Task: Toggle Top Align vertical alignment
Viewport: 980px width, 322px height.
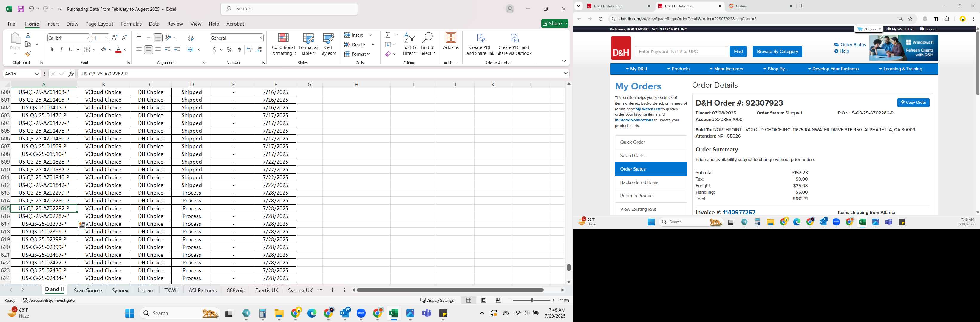Action: click(x=139, y=38)
